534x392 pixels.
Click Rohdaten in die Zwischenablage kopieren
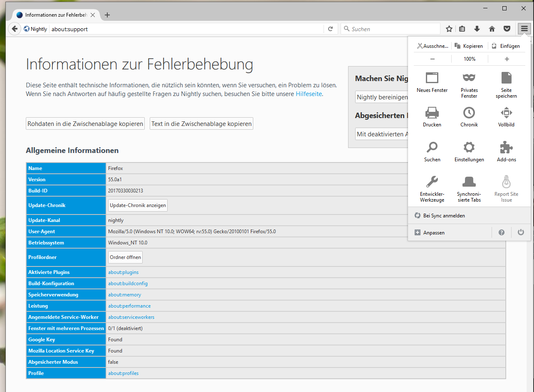85,124
